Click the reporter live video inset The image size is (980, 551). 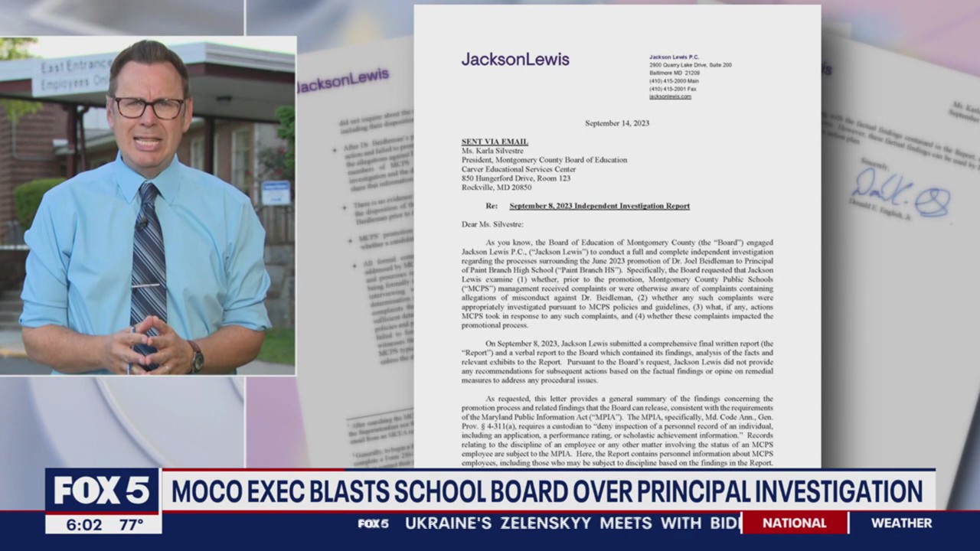point(148,205)
